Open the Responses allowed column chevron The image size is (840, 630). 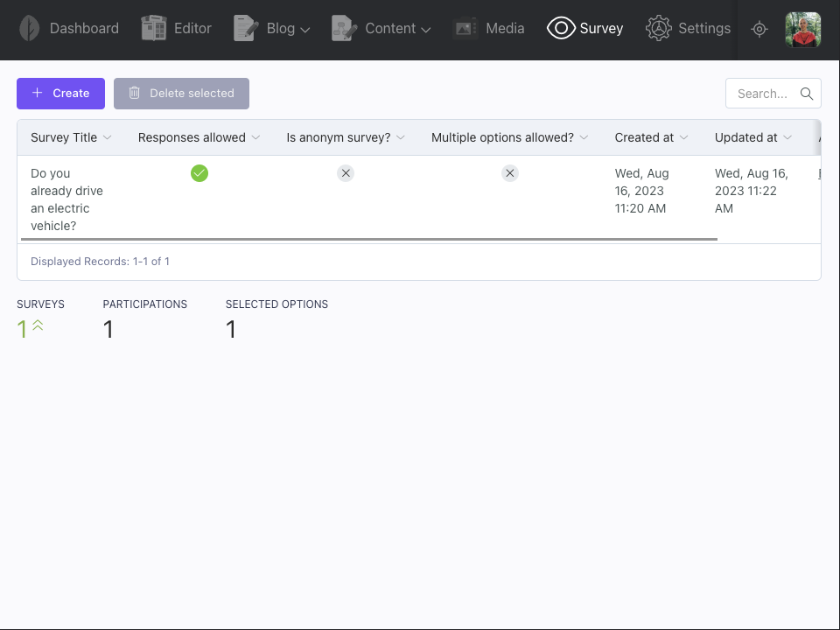[x=255, y=137]
